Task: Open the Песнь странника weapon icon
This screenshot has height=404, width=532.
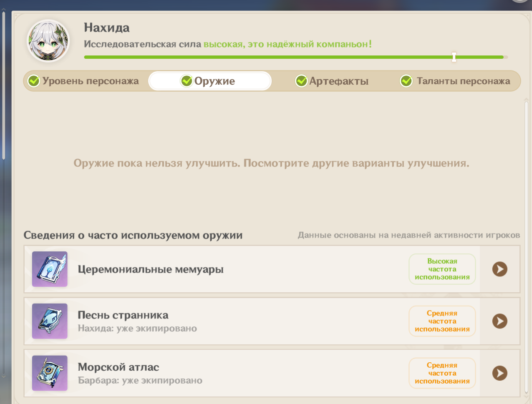Action: 50,321
